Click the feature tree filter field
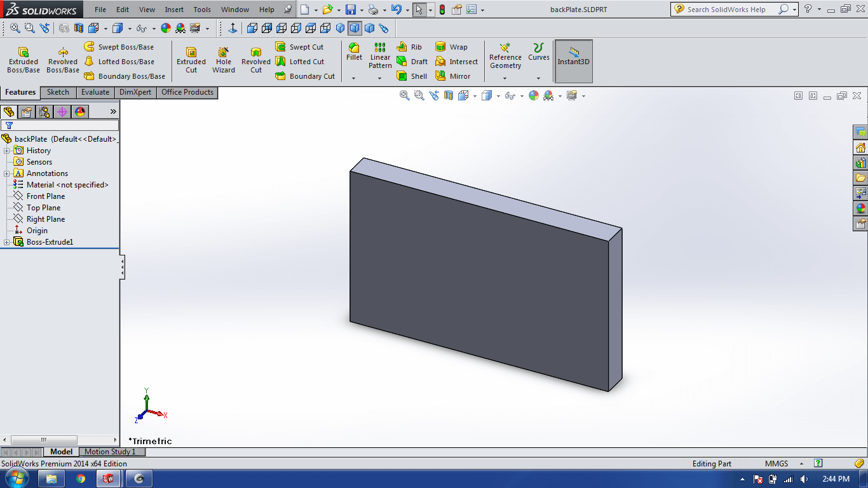Image resolution: width=868 pixels, height=488 pixels. click(x=60, y=125)
